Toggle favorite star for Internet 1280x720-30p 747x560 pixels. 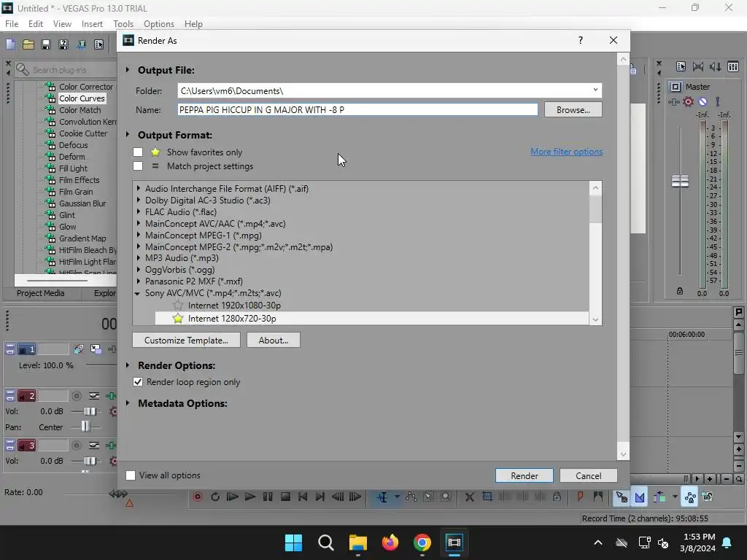click(178, 318)
